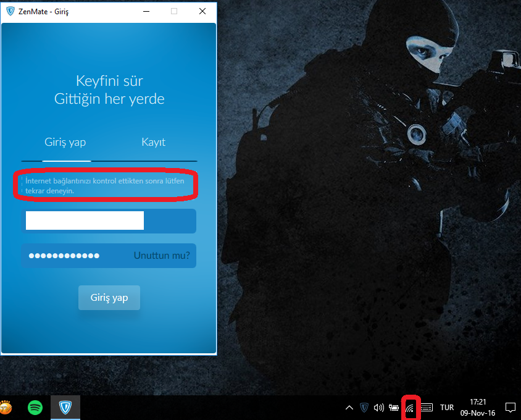Open the Wi-Fi network tray icon

[411, 408]
